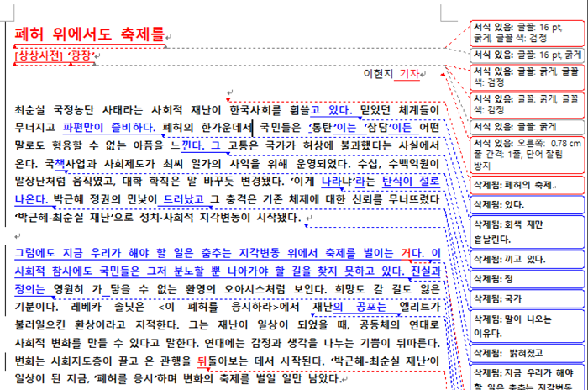Click the red title '폐허 위에서도 축제를'
This screenshot has height=390, width=588.
coord(90,34)
